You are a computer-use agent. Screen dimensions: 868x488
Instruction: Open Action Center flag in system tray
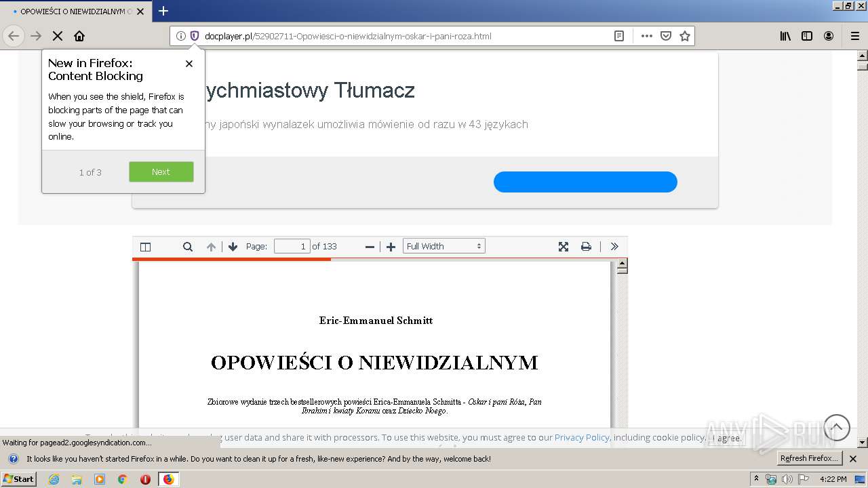point(804,479)
